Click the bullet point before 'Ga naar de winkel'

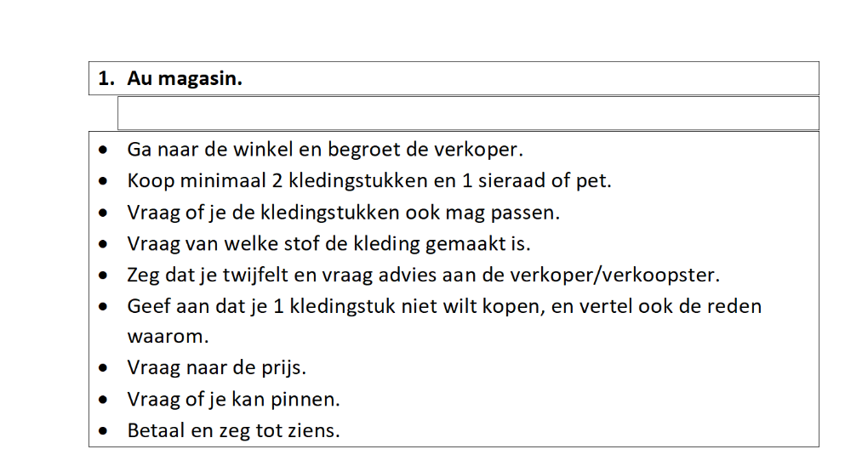click(x=103, y=151)
